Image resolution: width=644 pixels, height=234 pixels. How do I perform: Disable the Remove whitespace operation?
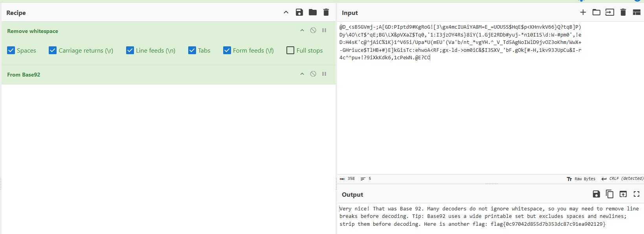[313, 30]
